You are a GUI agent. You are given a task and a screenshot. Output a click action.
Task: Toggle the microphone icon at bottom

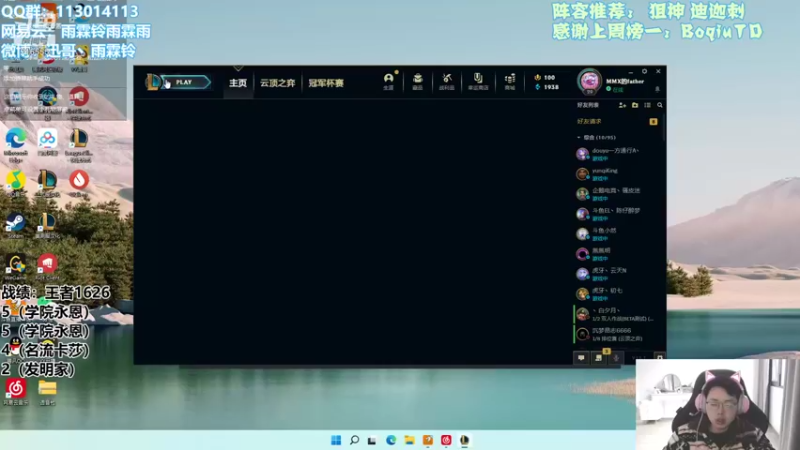(616, 358)
